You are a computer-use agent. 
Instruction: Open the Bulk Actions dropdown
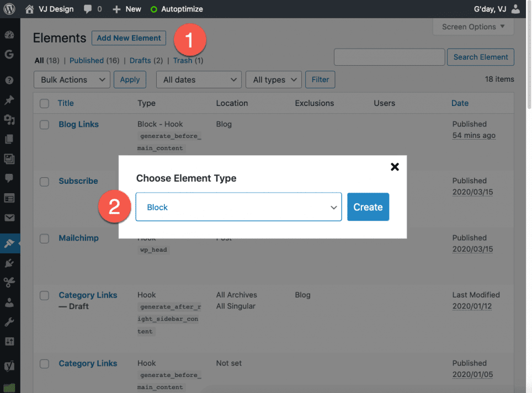coord(71,79)
